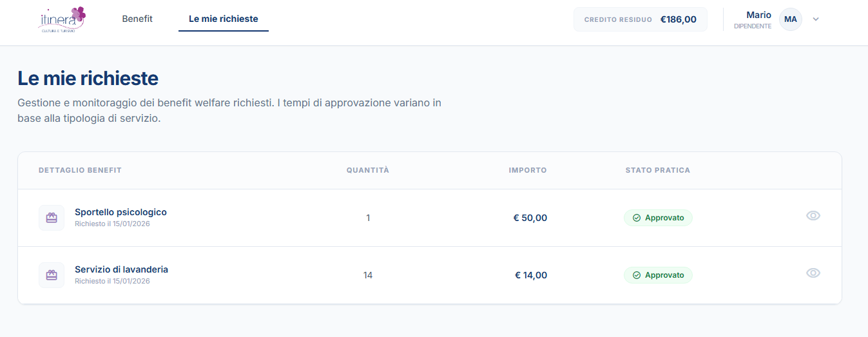Click the Sportello psicologico title
This screenshot has height=337, width=868.
(x=121, y=212)
